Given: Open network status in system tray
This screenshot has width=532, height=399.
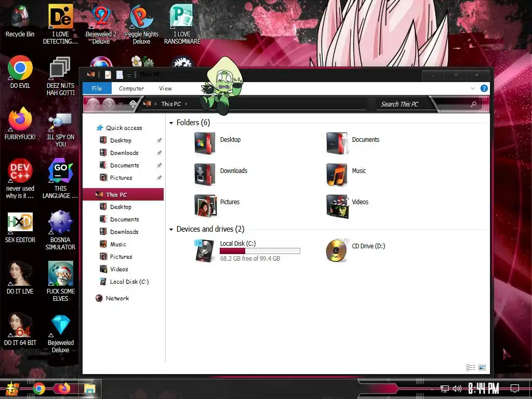Looking at the screenshot, I should (445, 389).
